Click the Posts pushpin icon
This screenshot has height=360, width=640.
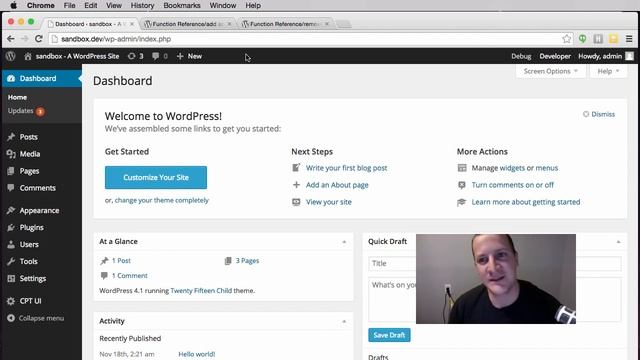click(x=11, y=137)
